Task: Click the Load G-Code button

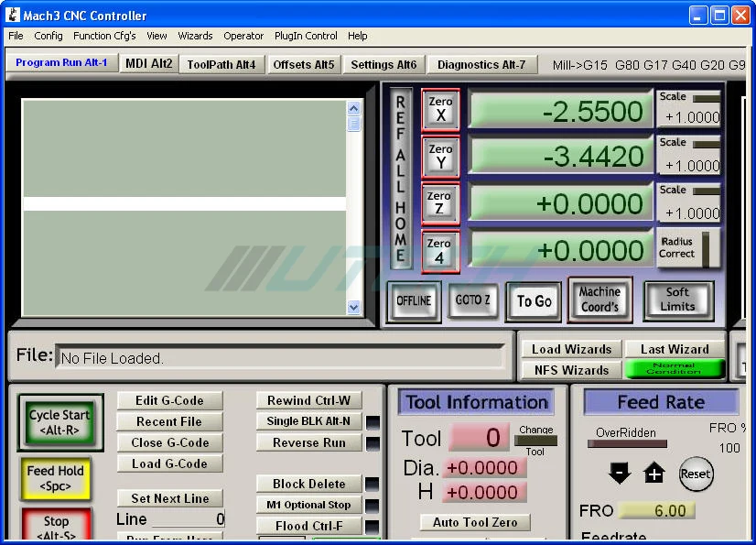Action: click(170, 463)
